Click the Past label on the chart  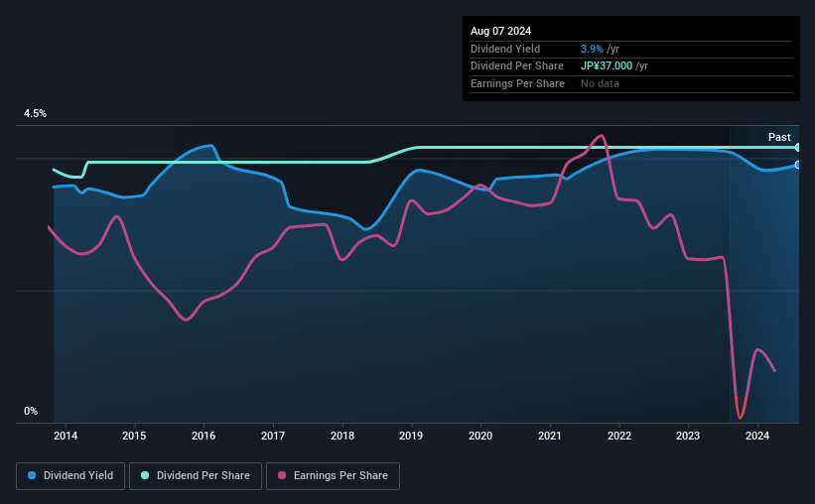779,137
